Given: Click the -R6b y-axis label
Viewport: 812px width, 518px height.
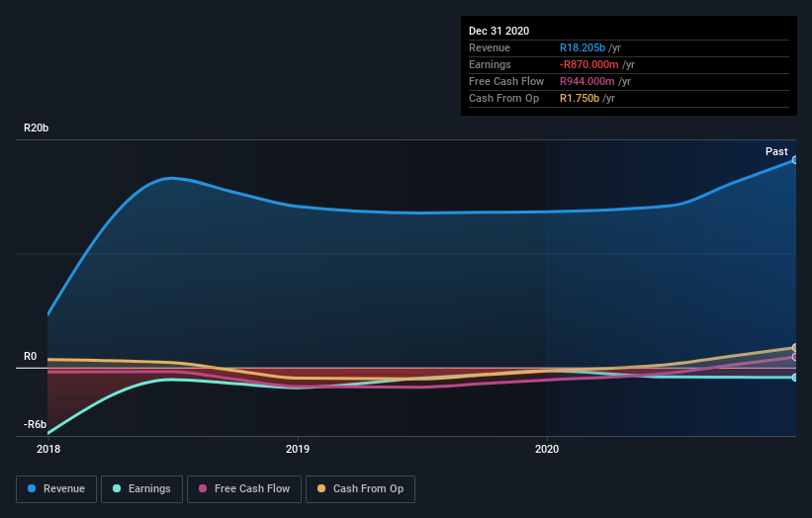Looking at the screenshot, I should [35, 424].
